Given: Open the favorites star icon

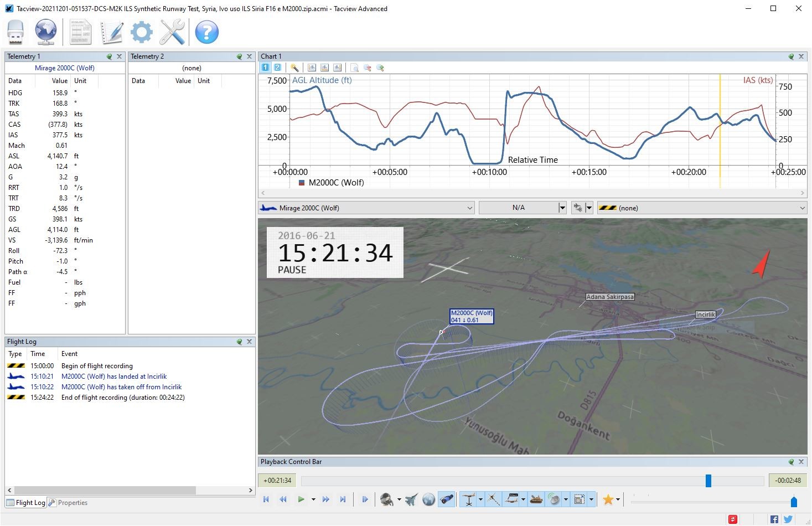Looking at the screenshot, I should click(x=608, y=499).
